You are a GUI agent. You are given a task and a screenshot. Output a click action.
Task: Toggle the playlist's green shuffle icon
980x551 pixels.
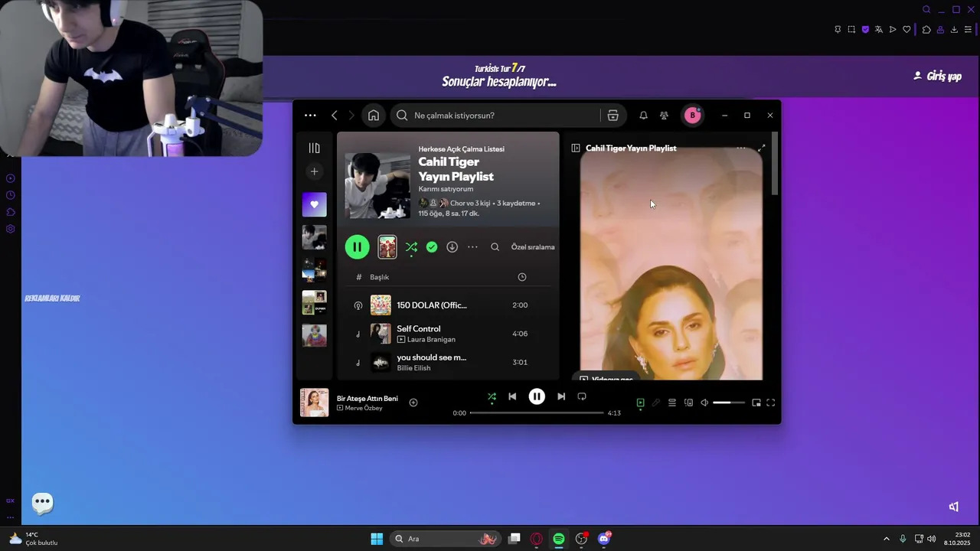(x=412, y=247)
